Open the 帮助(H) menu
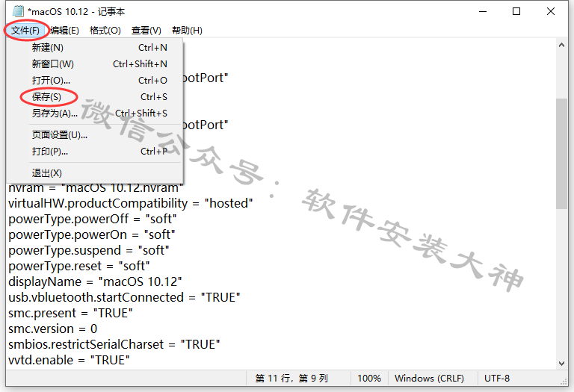The height and width of the screenshot is (392, 574). click(187, 31)
